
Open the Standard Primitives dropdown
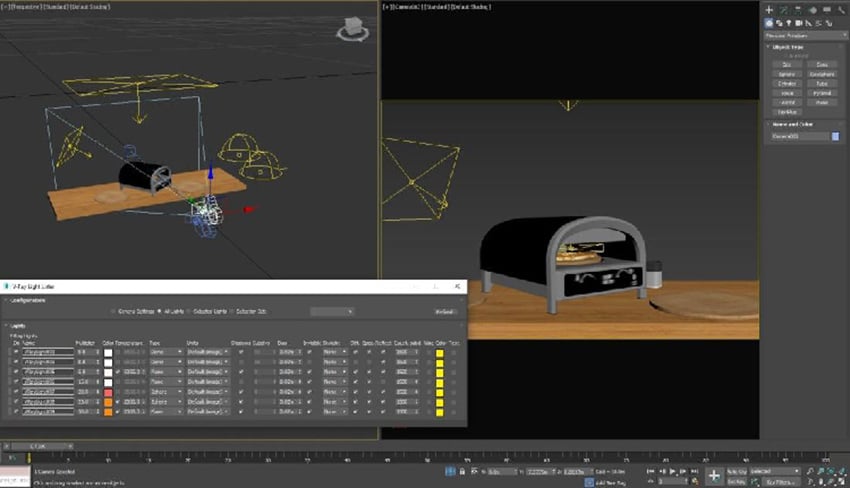pyautogui.click(x=803, y=35)
